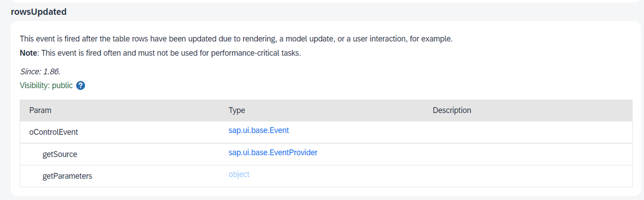This screenshot has width=644, height=200.
Task: Click the Description column header
Action: (452, 110)
